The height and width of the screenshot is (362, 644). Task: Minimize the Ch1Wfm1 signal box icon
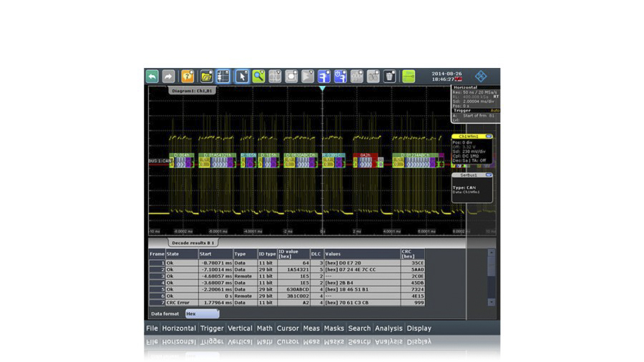coord(489,136)
